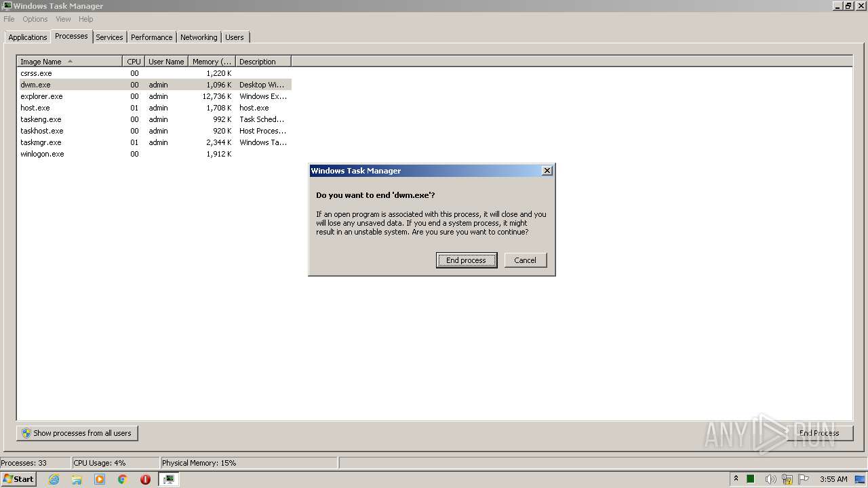Launch Internet Explorer from the taskbar
868x488 pixels.
(54, 479)
